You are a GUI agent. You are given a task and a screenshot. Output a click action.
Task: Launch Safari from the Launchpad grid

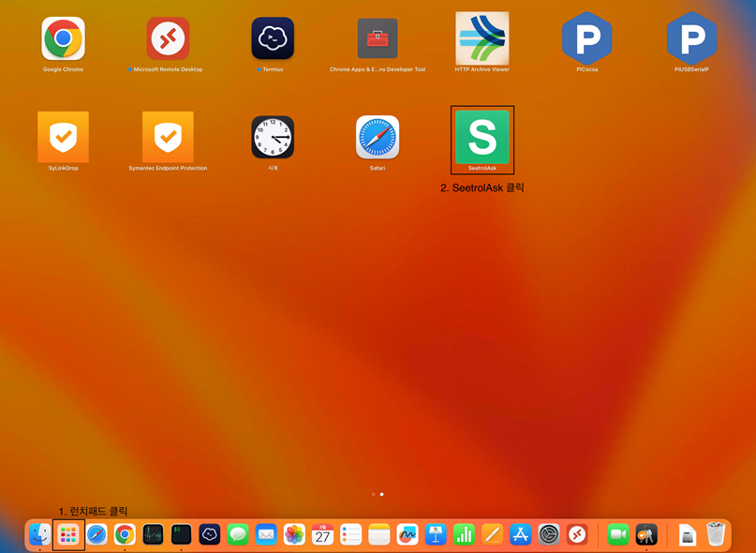pyautogui.click(x=378, y=138)
